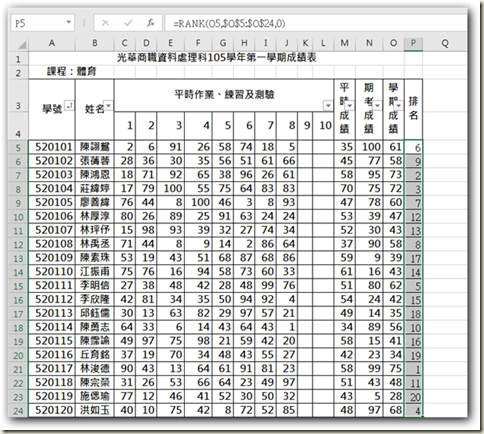This screenshot has height=434, width=484.
Task: Click 平時成績 cell showing 70 in row 8
Action: point(345,189)
